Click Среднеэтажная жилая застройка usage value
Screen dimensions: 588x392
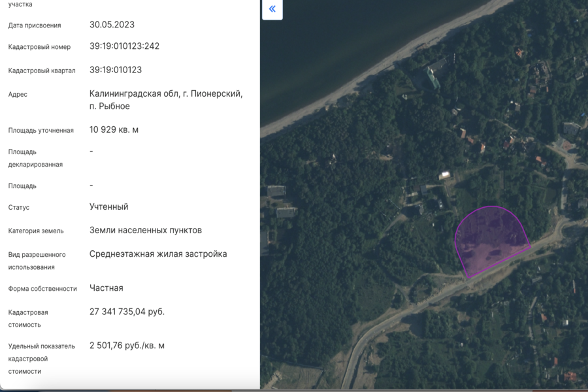158,253
